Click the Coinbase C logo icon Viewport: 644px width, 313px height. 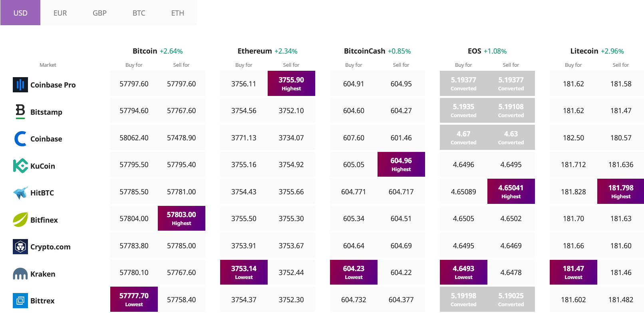20,139
